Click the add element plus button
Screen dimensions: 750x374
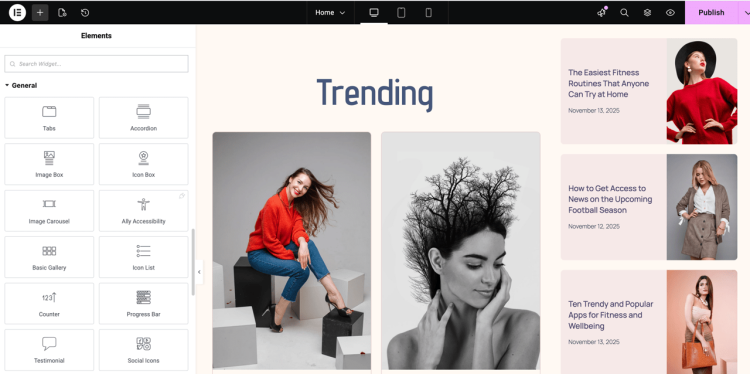tap(40, 12)
